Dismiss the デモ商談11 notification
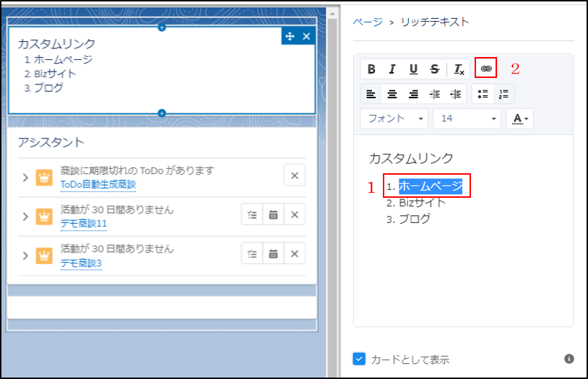This screenshot has width=588, height=379. click(x=295, y=214)
